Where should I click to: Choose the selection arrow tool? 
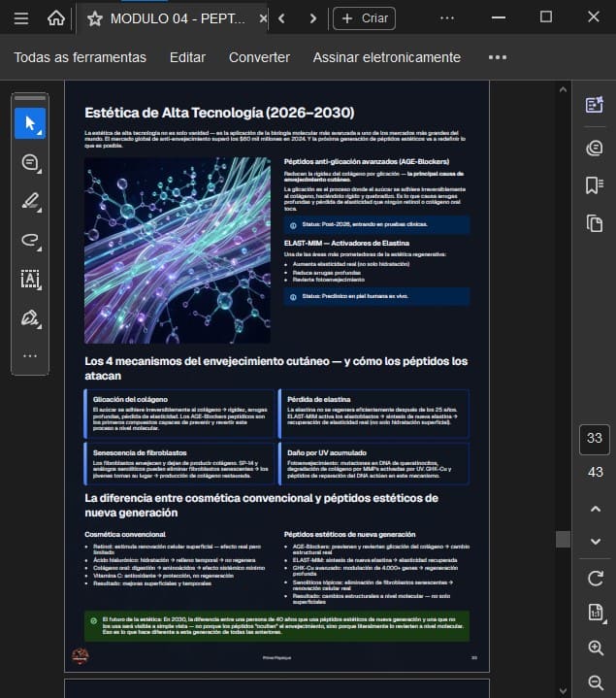30,123
